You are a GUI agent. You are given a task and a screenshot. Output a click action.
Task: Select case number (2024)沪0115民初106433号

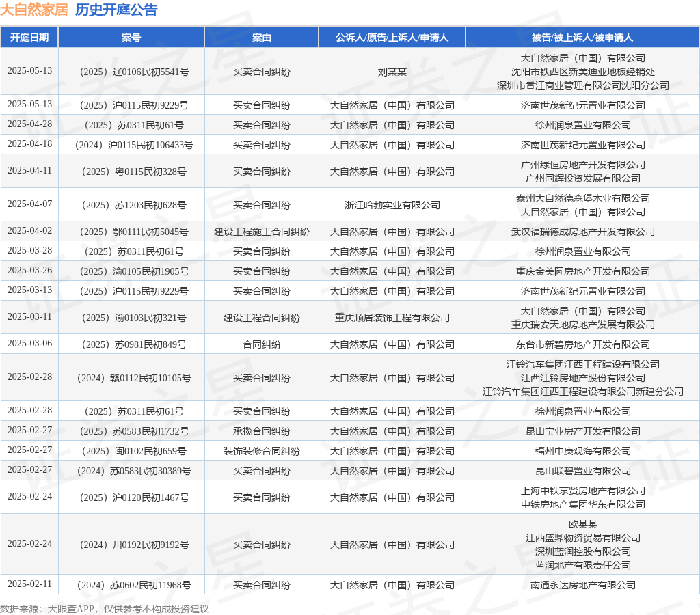[134, 145]
